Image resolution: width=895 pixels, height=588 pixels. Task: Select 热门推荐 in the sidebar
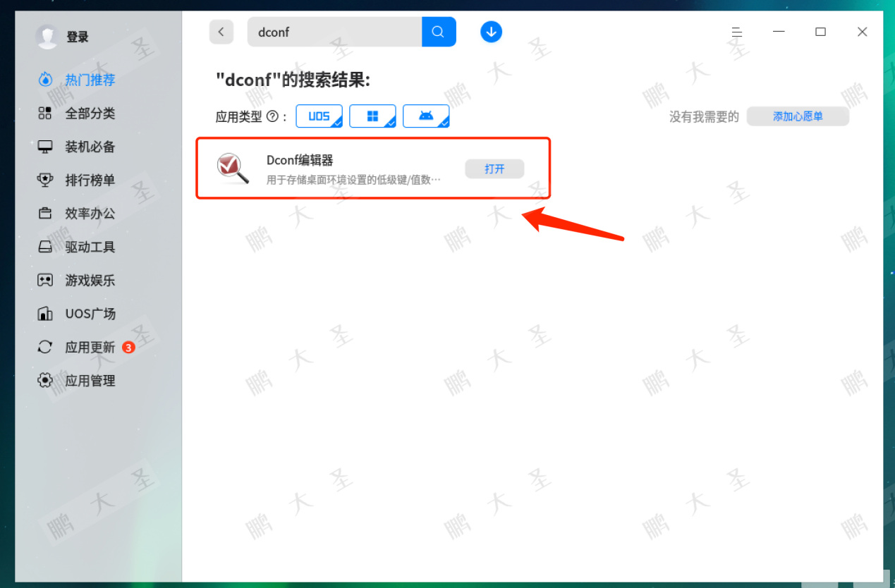tap(90, 80)
